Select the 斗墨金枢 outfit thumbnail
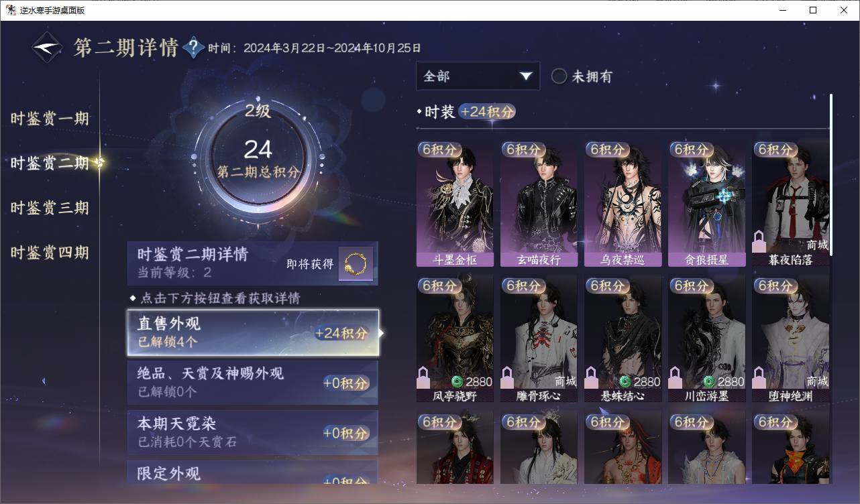 click(x=455, y=204)
